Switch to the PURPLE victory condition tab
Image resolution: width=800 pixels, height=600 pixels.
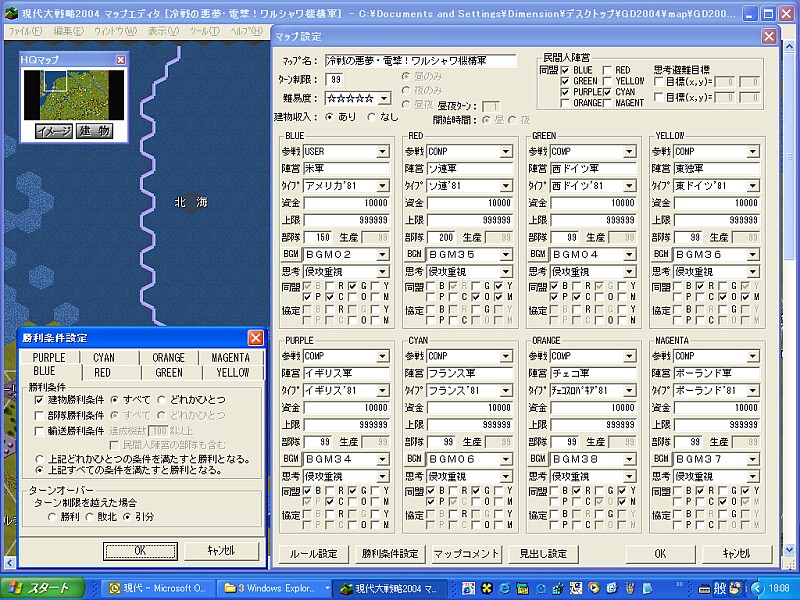[x=49, y=357]
